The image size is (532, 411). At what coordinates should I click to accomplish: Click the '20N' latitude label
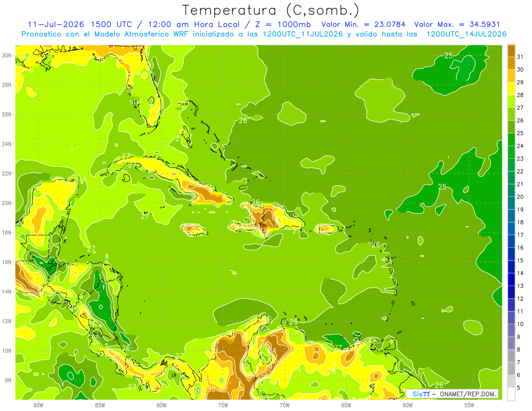[7, 203]
